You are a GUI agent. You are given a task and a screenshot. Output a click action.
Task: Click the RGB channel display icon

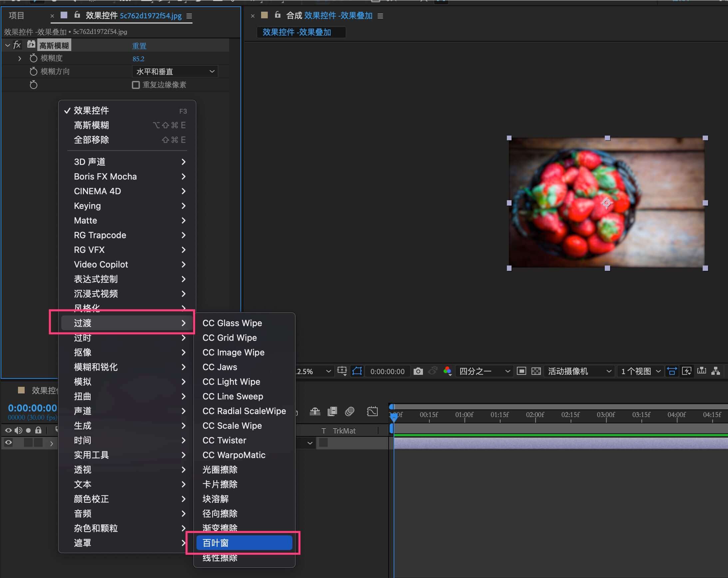447,371
